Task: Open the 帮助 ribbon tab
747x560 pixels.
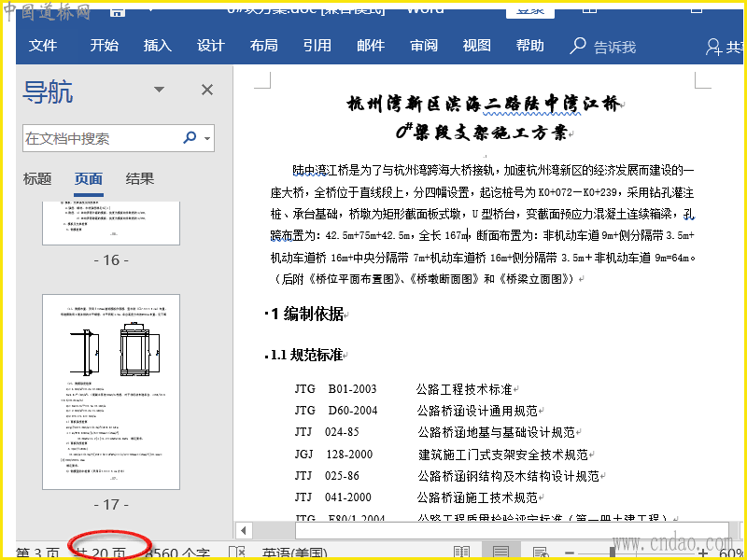Action: [530, 46]
